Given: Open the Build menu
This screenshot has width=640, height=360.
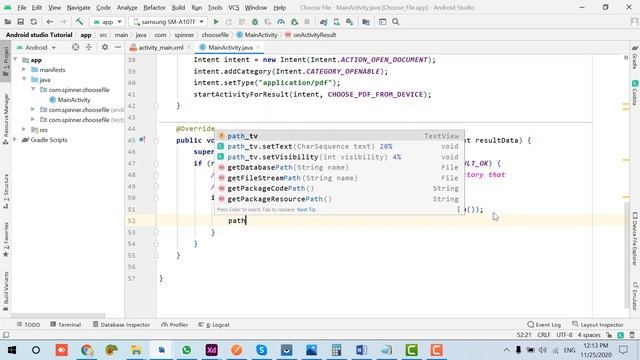Looking at the screenshot, I should click(178, 8).
